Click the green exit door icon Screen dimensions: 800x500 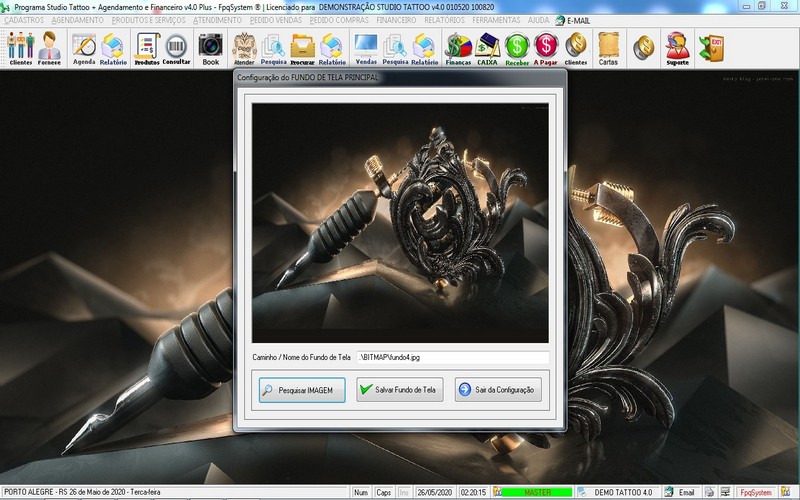tap(711, 48)
